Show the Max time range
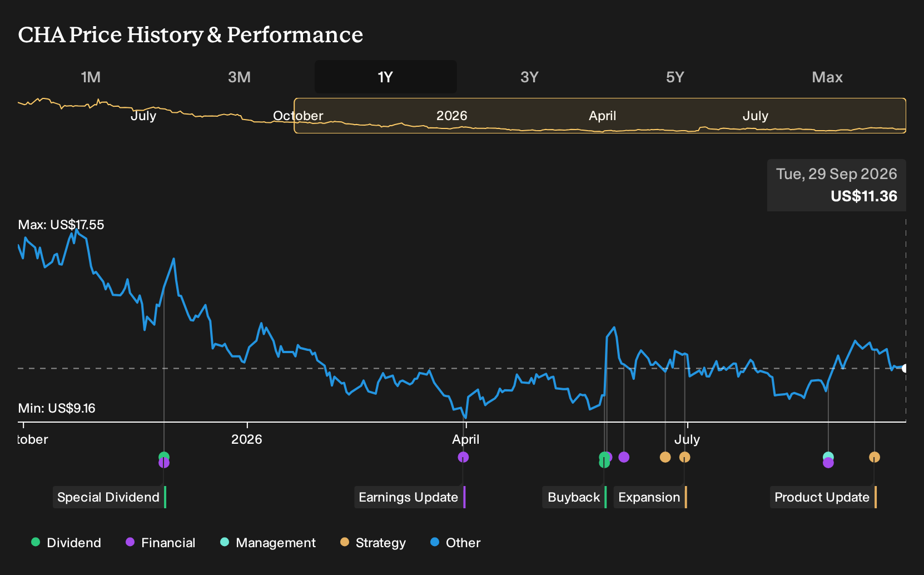The image size is (924, 575). pos(827,77)
